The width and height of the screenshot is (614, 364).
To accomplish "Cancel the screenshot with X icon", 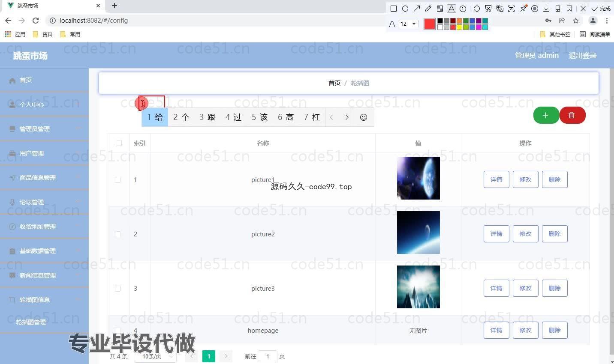I will point(583,9).
